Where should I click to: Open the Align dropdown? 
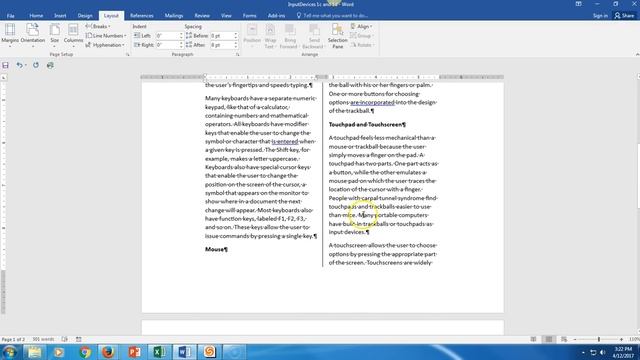pyautogui.click(x=362, y=26)
